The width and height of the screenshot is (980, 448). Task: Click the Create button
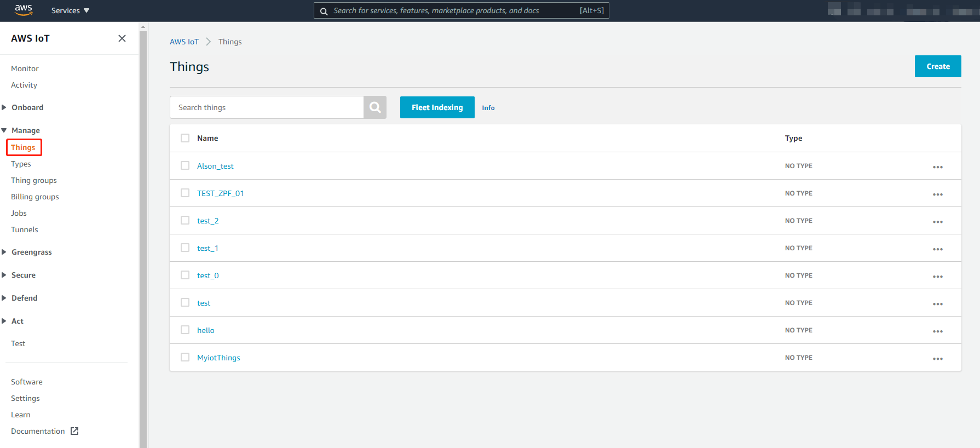(938, 66)
